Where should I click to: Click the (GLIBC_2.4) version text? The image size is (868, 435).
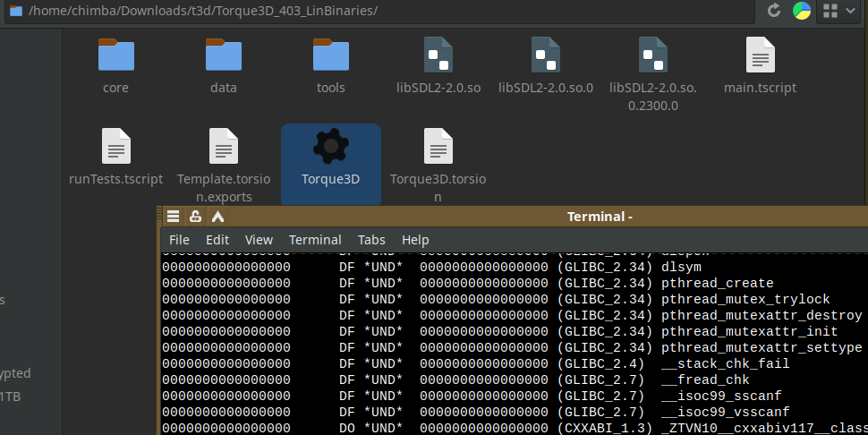(x=600, y=363)
